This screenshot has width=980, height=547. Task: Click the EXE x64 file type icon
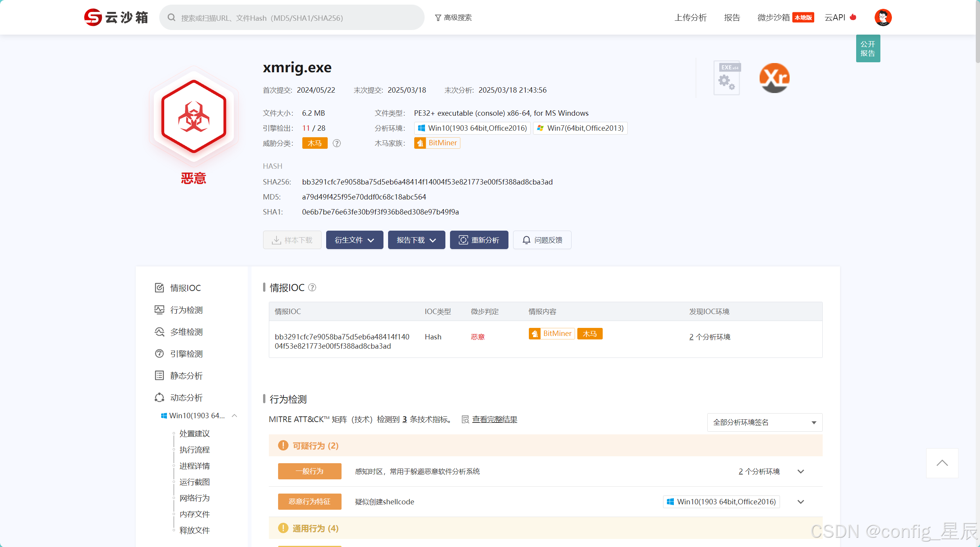click(727, 78)
